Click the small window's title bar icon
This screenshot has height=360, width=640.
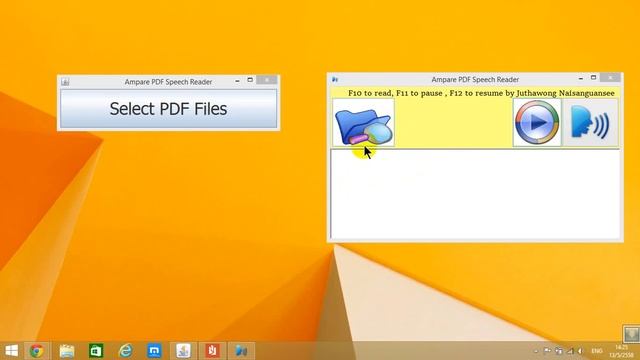[65, 82]
